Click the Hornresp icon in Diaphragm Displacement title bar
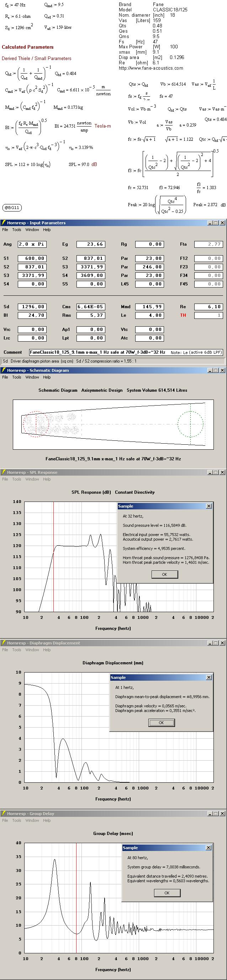This screenshot has width=227, height=980. click(x=4, y=643)
